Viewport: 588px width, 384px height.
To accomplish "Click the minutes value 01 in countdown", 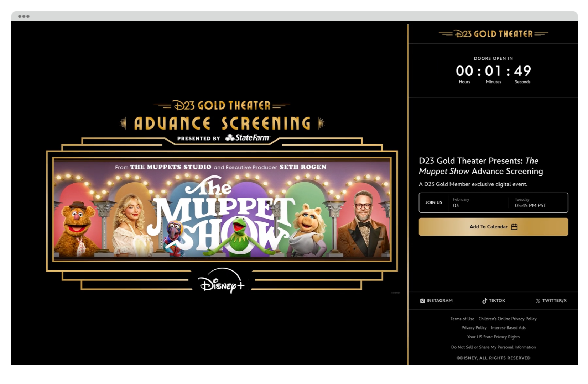I will tap(493, 71).
